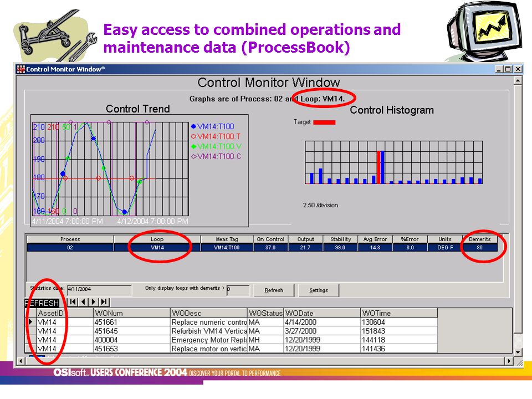Click the vertical scrollbar down arrow
Image resolution: width=532 pixels, height=399 pixels.
click(518, 352)
